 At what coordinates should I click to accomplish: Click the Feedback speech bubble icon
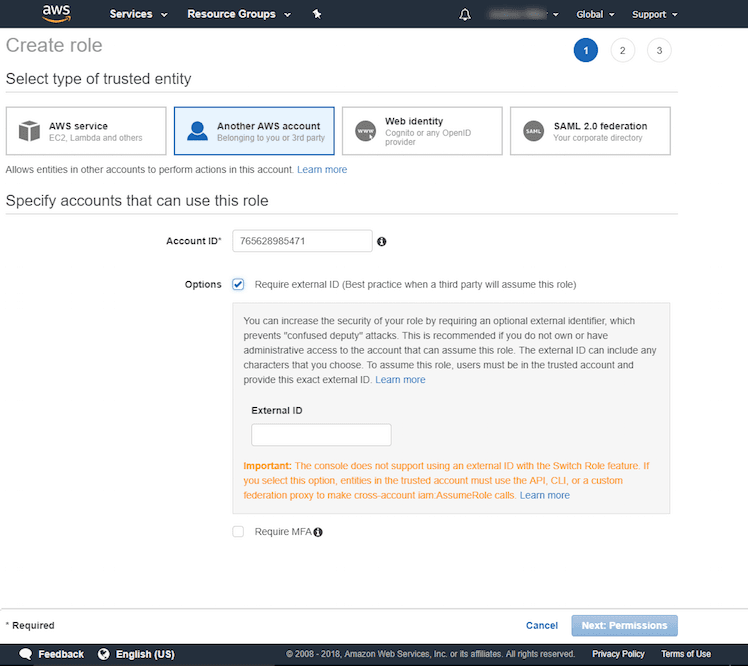click(26, 654)
